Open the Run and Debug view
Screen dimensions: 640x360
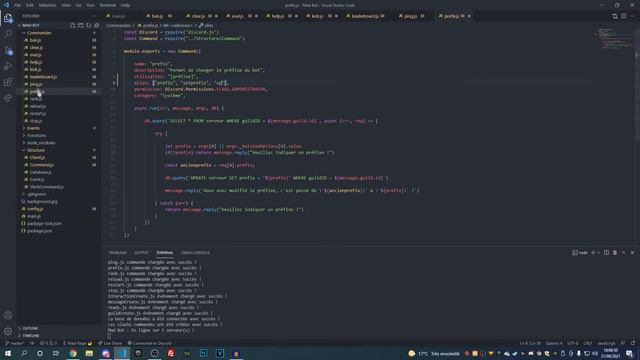click(8, 67)
